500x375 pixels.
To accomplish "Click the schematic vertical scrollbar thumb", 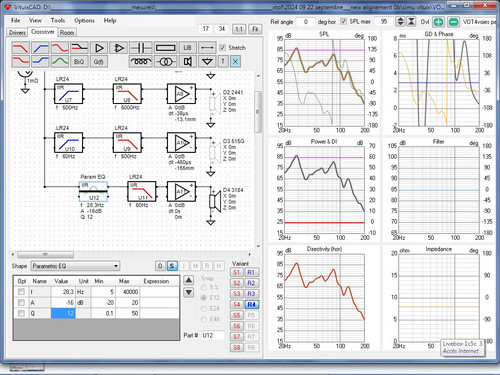I will point(258,112).
